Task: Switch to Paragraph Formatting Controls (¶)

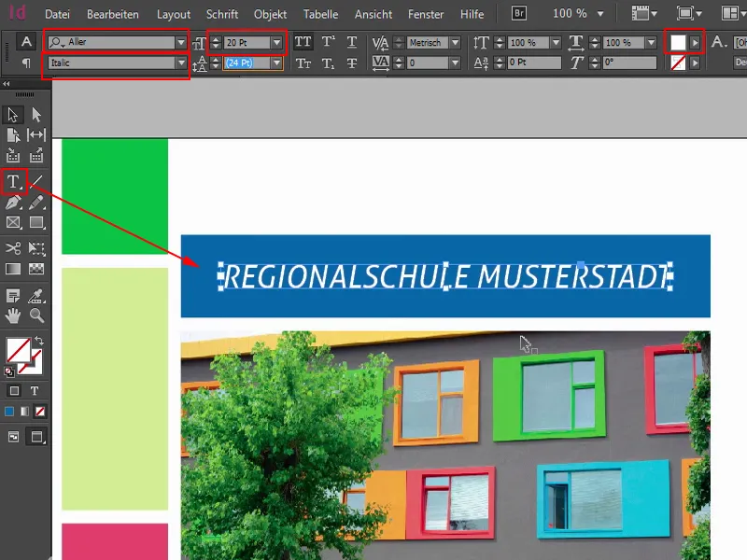Action: [x=26, y=63]
